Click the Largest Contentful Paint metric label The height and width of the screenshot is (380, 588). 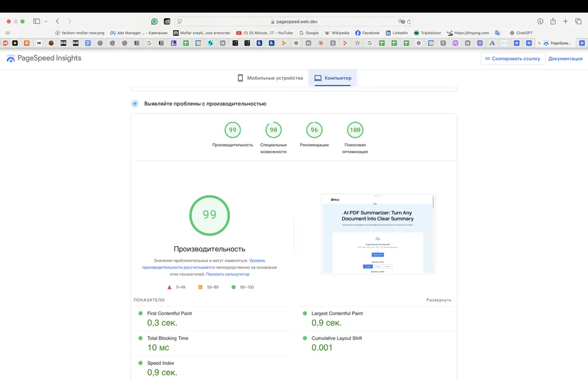[x=337, y=313]
